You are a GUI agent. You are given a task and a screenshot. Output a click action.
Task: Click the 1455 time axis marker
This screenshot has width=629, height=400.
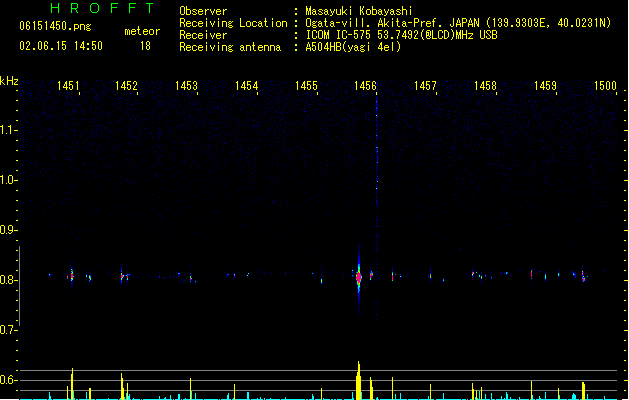pos(306,86)
